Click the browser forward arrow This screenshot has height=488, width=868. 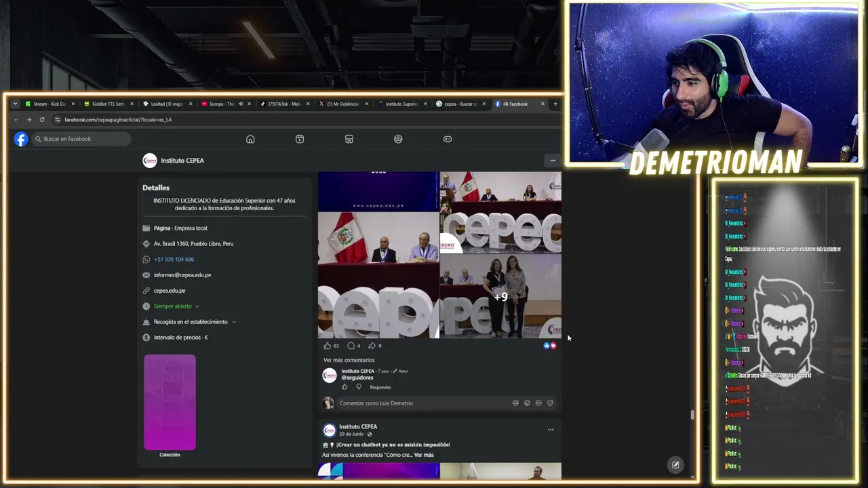(28, 120)
